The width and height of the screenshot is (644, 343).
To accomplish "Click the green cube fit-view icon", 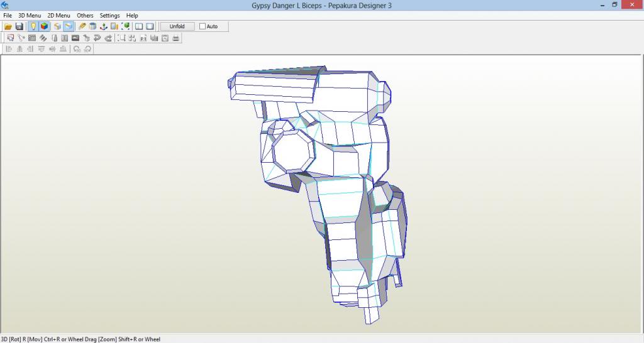I will [x=126, y=26].
